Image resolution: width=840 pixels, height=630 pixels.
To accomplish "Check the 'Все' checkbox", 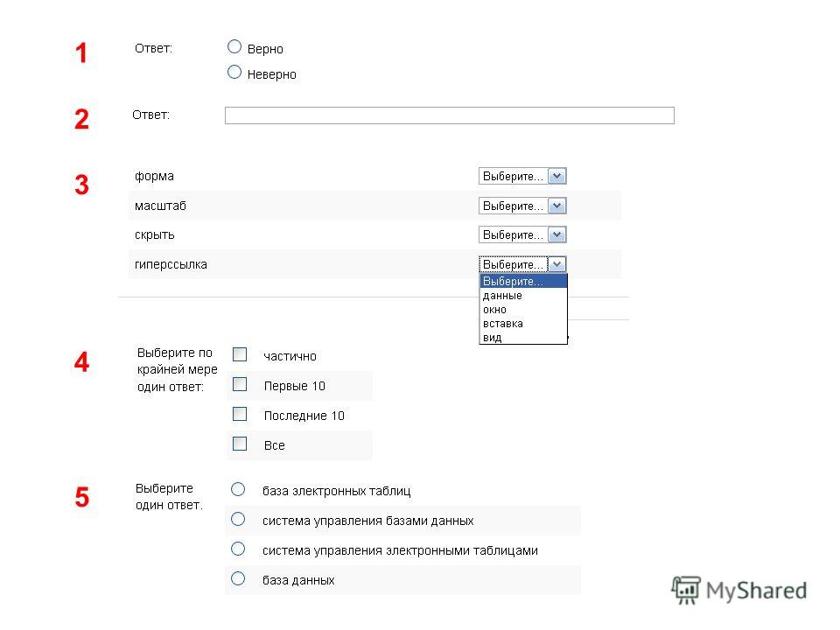I will click(240, 444).
